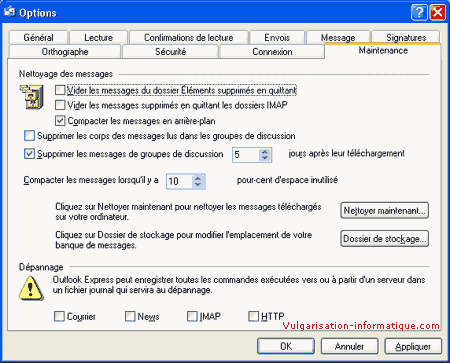Open the Lecture tab
The width and height of the screenshot is (450, 363).
99,37
